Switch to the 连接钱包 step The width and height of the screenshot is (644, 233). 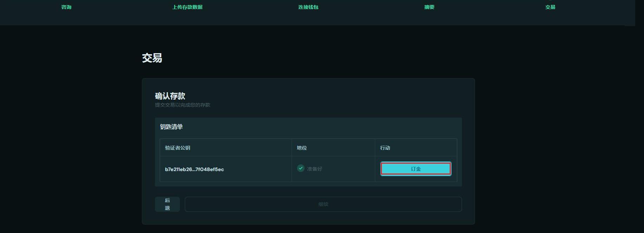point(308,7)
